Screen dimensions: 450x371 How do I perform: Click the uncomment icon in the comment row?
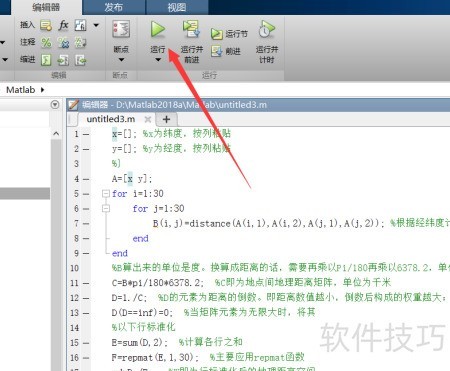tap(63, 42)
